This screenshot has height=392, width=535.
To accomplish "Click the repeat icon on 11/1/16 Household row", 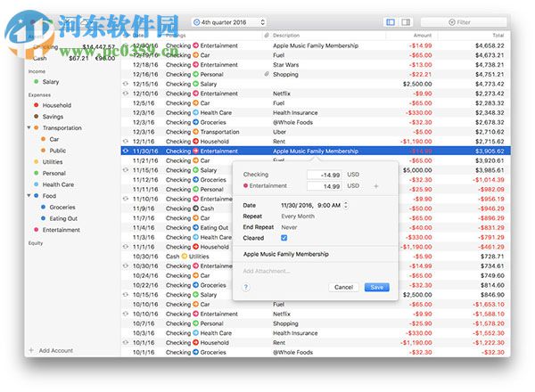I will coord(126,247).
